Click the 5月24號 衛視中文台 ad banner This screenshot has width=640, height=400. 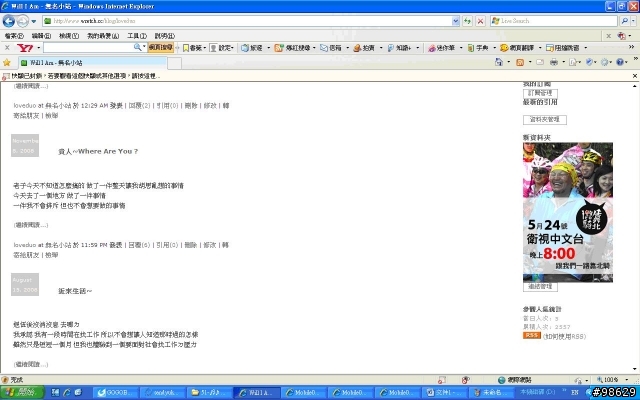[568, 212]
